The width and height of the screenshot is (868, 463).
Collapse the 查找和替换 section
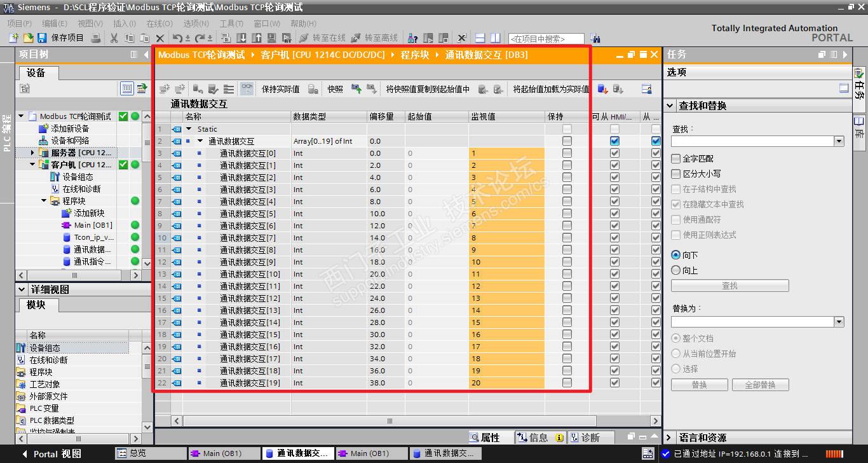coord(670,106)
